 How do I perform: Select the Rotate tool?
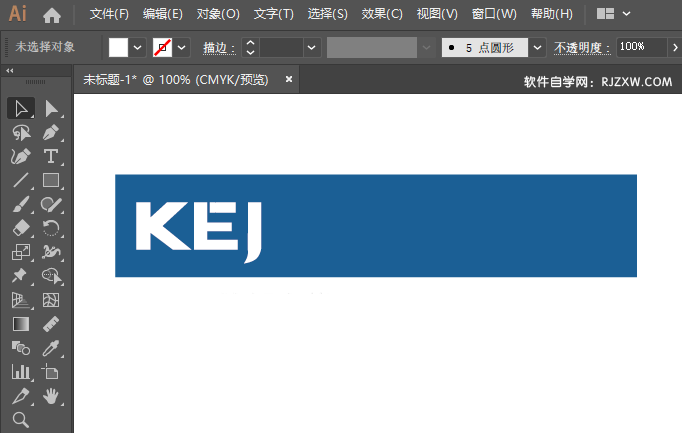point(51,228)
